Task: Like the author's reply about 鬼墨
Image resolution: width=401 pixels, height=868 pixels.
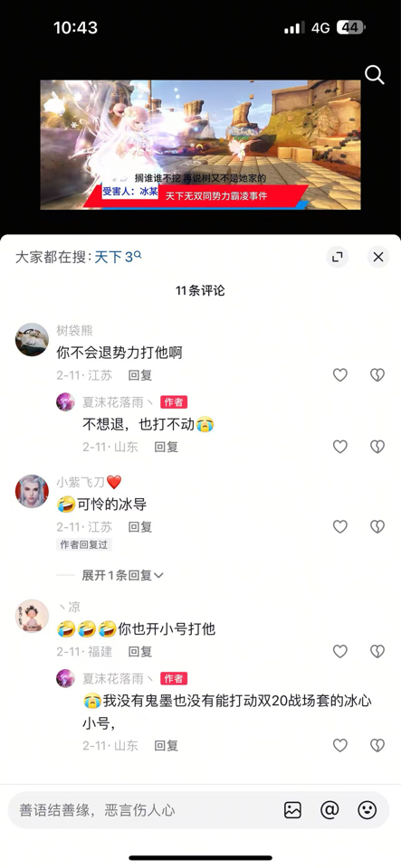Action: (x=340, y=746)
